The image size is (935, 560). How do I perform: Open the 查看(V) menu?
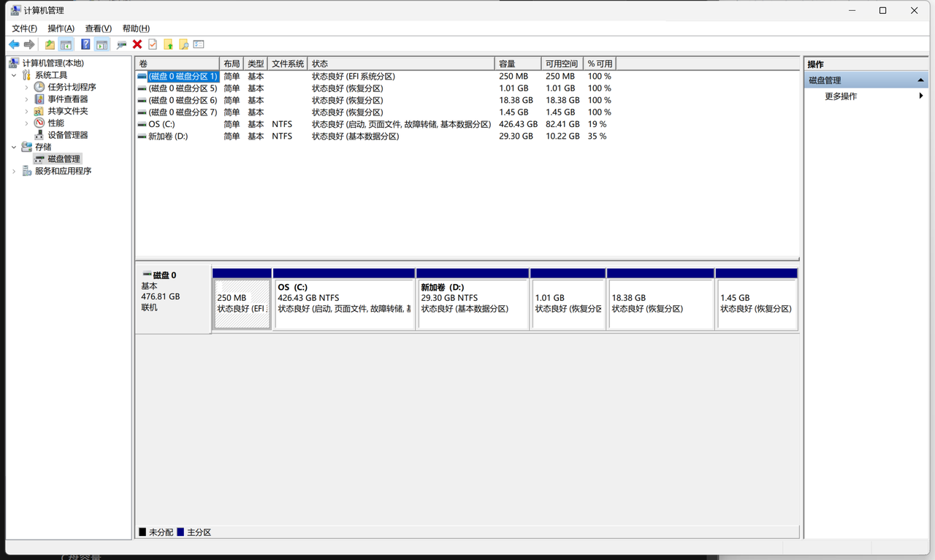(x=98, y=28)
